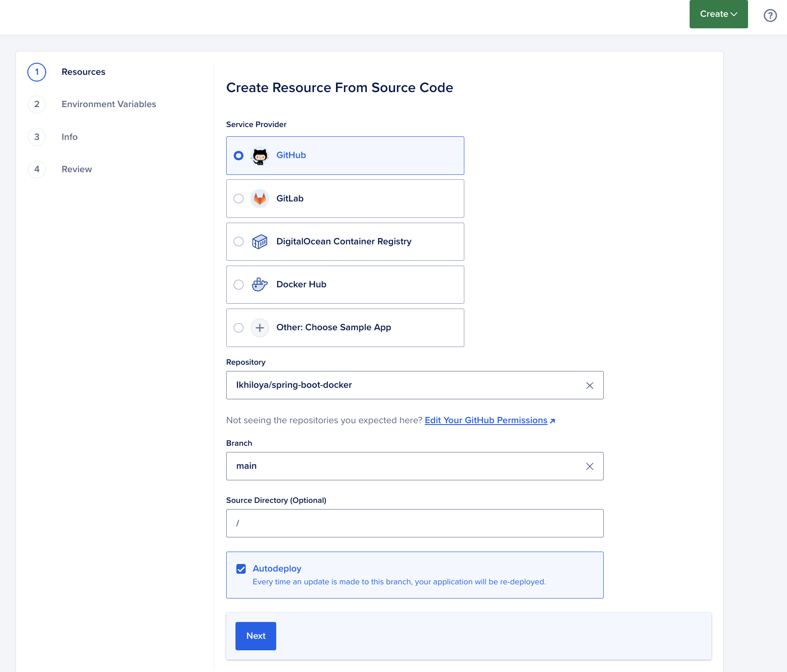Go to Environment Variables step
Screen dimensions: 787x672
point(108,104)
